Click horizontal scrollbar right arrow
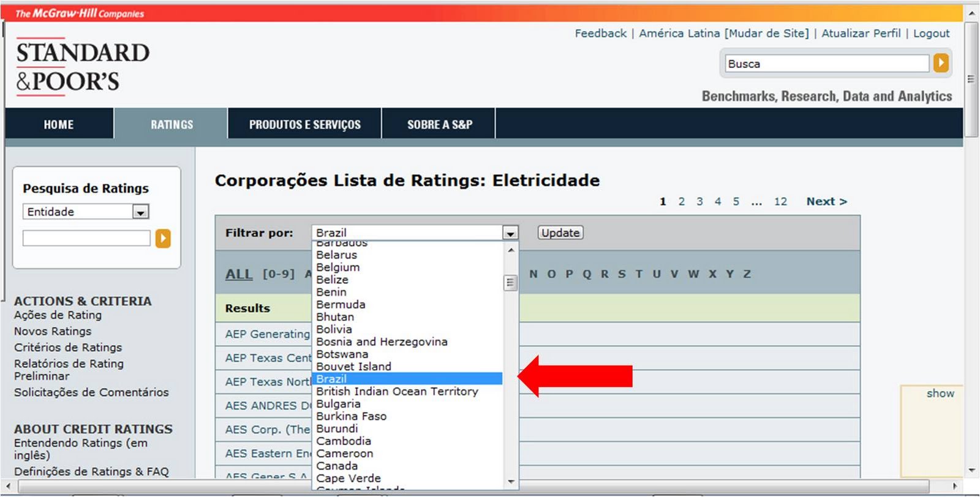Screen dimensions: 980x497 click(956, 487)
